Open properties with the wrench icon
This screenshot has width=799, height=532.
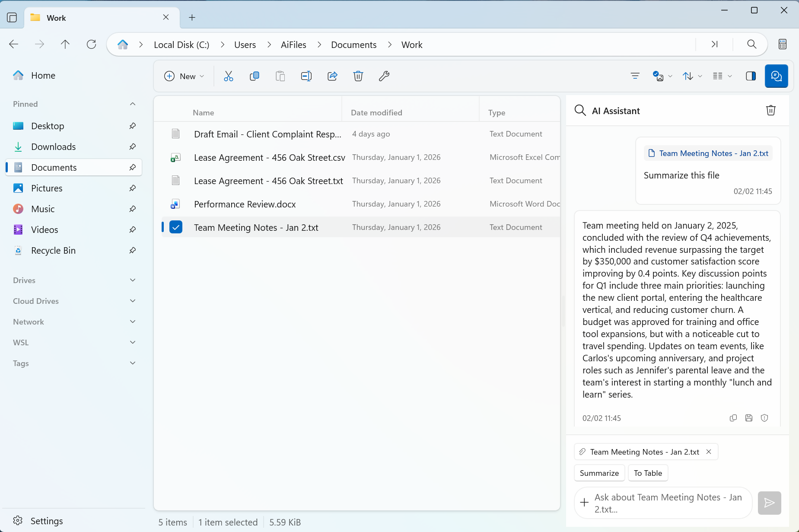click(x=384, y=76)
